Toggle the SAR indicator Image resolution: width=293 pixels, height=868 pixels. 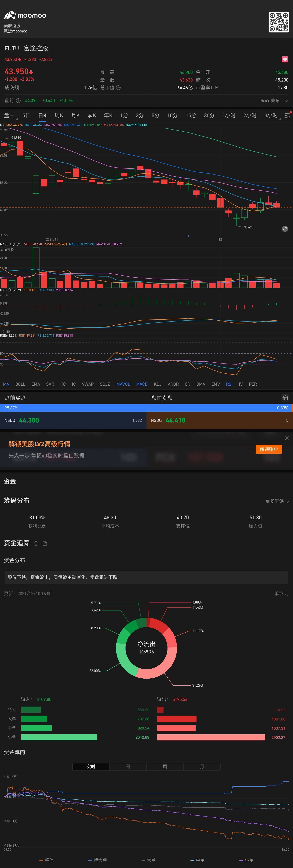coord(50,384)
